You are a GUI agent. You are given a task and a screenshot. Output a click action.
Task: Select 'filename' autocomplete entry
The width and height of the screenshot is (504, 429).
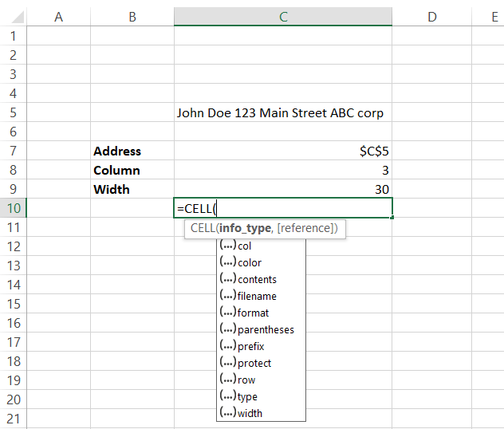point(257,296)
